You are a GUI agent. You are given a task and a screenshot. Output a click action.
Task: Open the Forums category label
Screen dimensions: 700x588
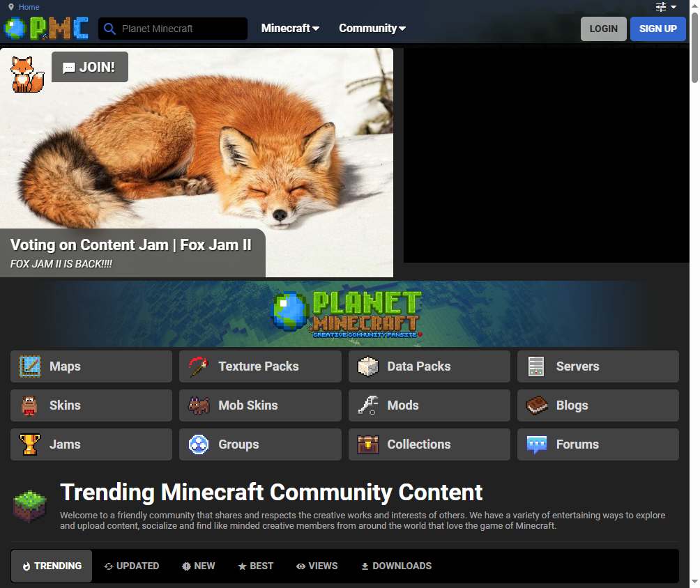click(577, 444)
